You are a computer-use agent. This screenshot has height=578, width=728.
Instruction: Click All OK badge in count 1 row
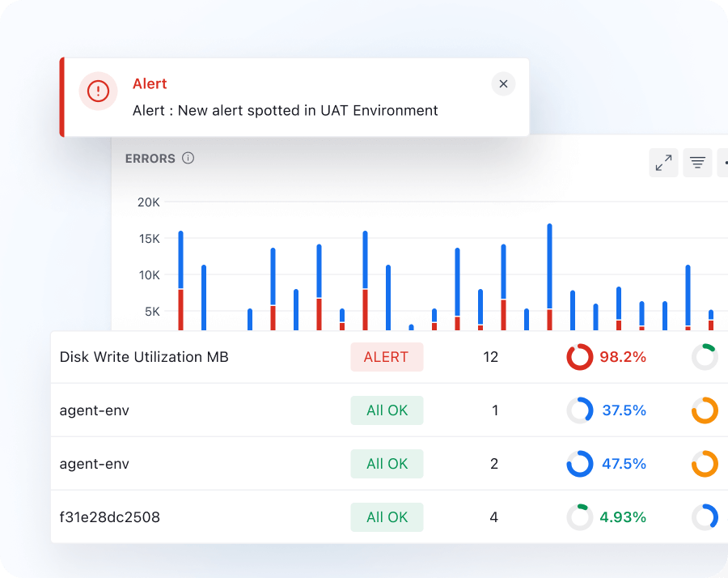click(x=387, y=410)
